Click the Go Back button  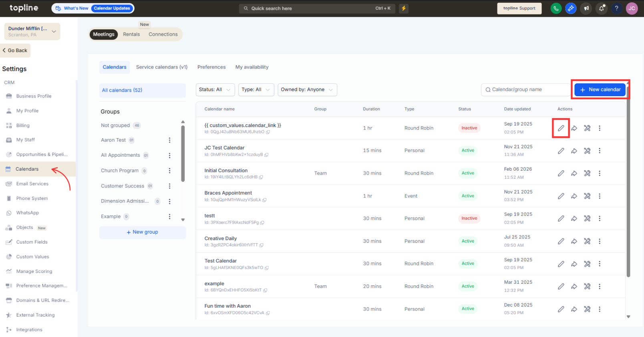point(15,50)
